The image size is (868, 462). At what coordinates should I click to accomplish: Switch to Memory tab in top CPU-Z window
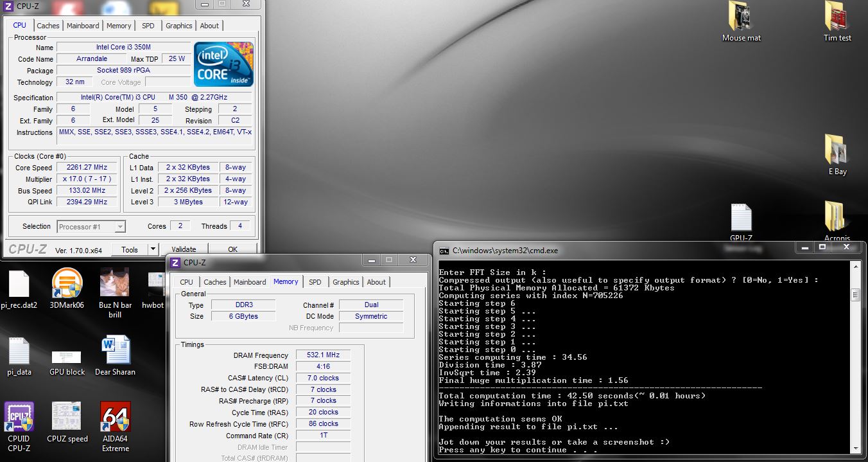[x=119, y=26]
